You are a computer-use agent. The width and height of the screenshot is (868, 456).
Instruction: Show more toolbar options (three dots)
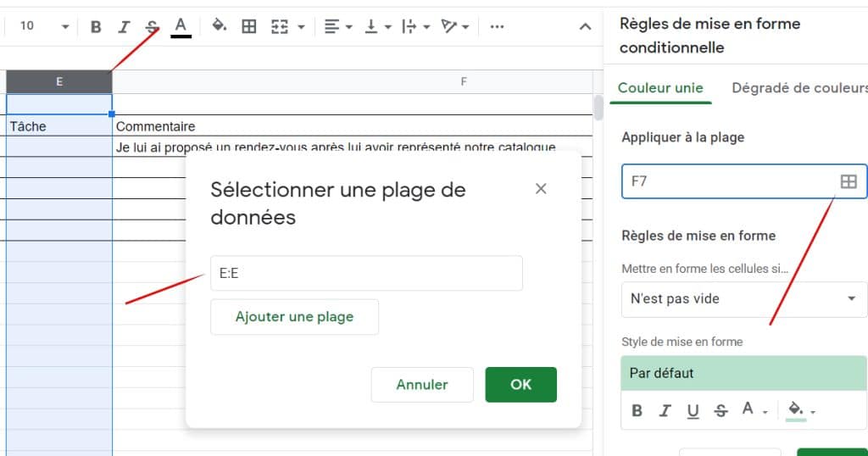(x=497, y=26)
